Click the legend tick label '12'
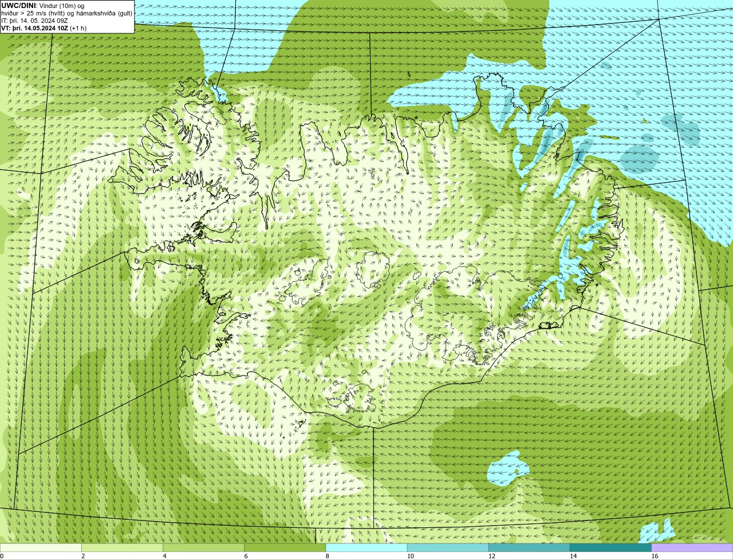 tap(491, 556)
